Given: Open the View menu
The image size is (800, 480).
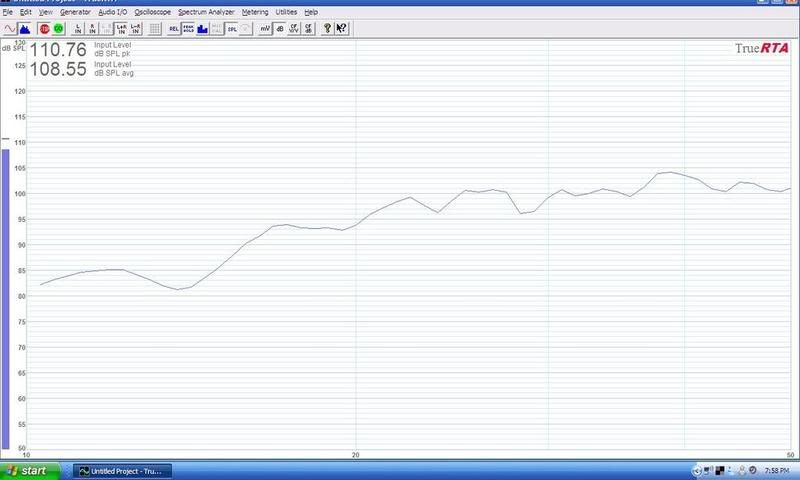Looking at the screenshot, I should [x=45, y=12].
